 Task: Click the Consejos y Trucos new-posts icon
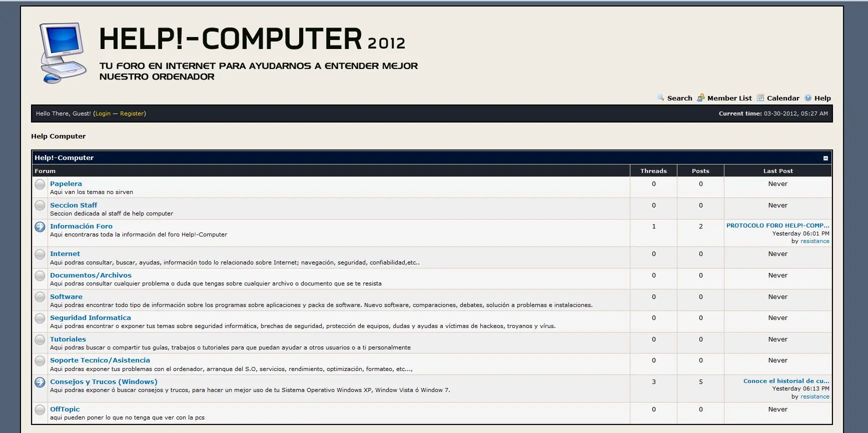click(40, 382)
